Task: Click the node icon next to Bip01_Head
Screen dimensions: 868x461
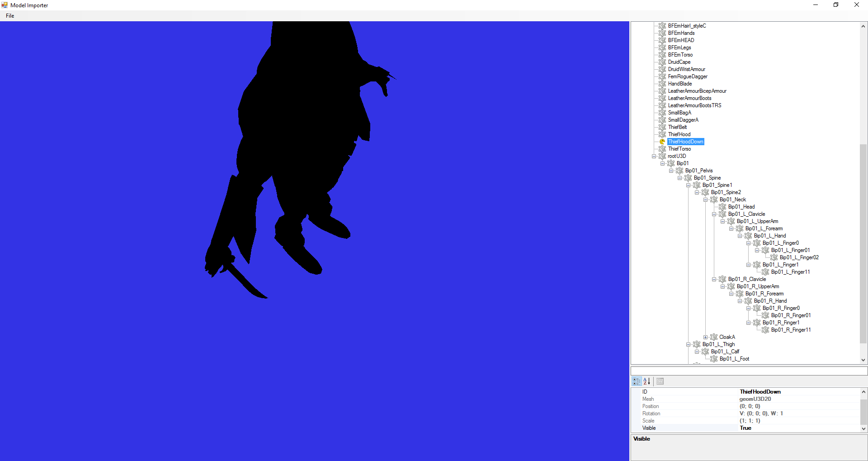Action: click(x=722, y=207)
